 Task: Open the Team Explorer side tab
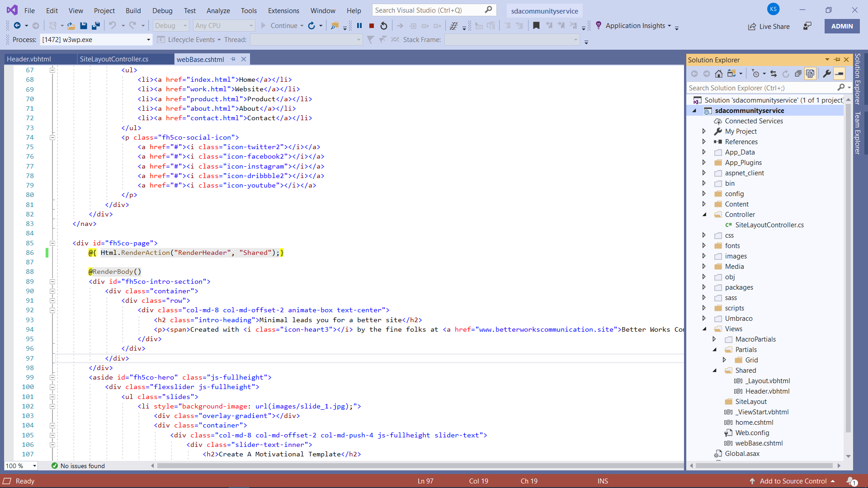pos(857,133)
